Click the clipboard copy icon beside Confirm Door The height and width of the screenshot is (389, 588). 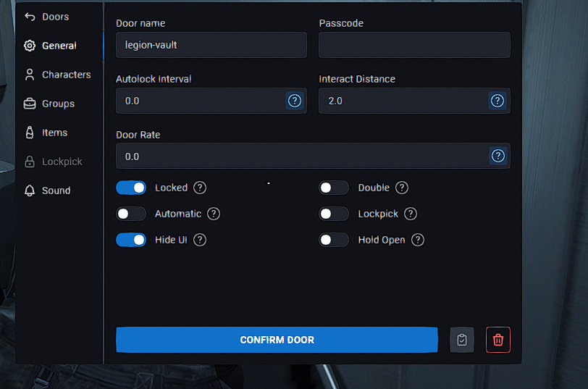pos(461,340)
